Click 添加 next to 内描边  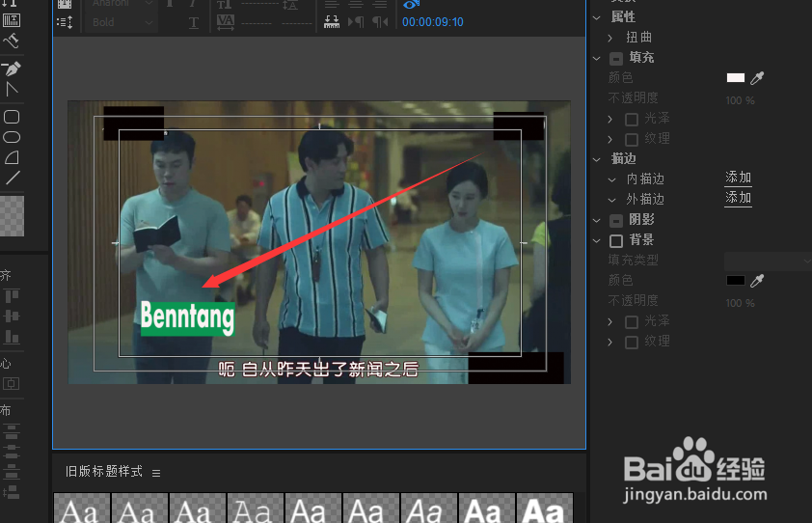click(x=738, y=178)
